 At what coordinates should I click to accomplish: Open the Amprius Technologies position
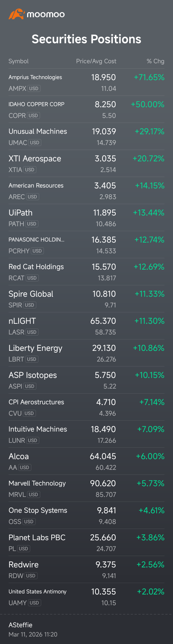tap(86, 82)
